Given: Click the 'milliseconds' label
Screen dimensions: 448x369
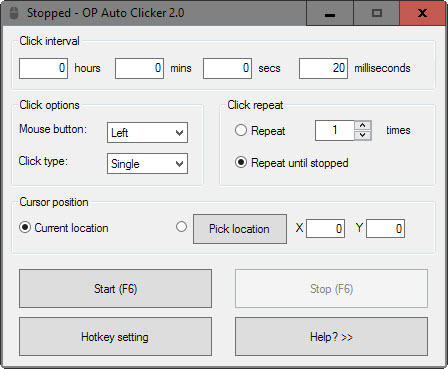Looking at the screenshot, I should point(382,68).
